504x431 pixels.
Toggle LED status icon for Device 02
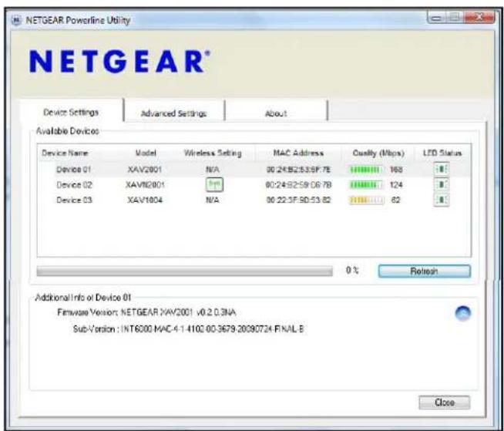click(x=442, y=184)
